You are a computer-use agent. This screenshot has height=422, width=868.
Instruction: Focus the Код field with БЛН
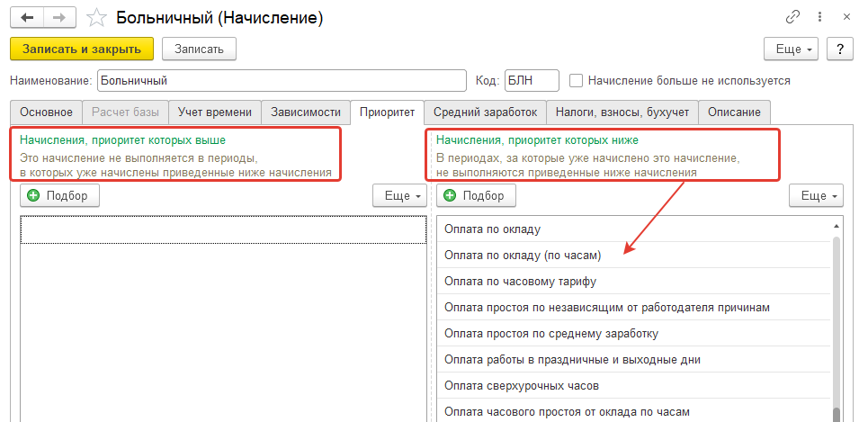coord(532,81)
